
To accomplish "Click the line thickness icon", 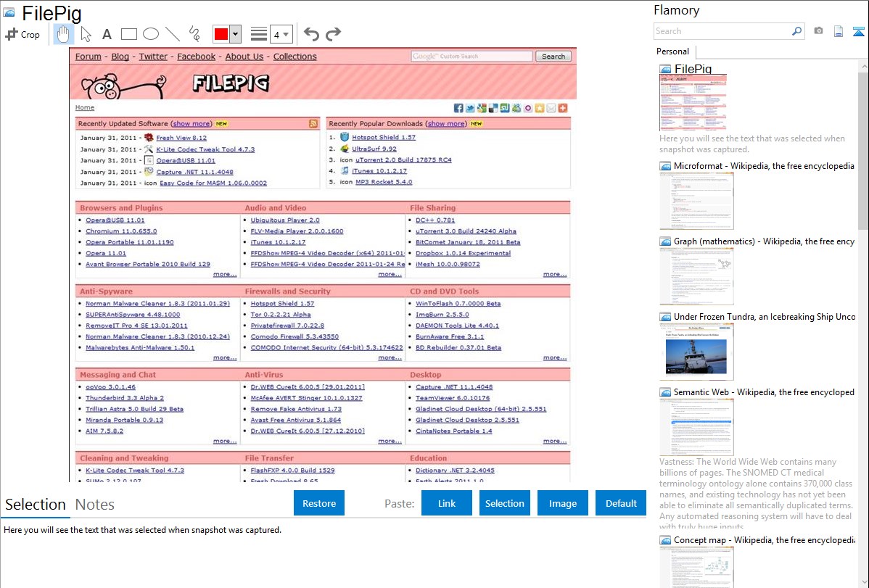I will tap(259, 34).
